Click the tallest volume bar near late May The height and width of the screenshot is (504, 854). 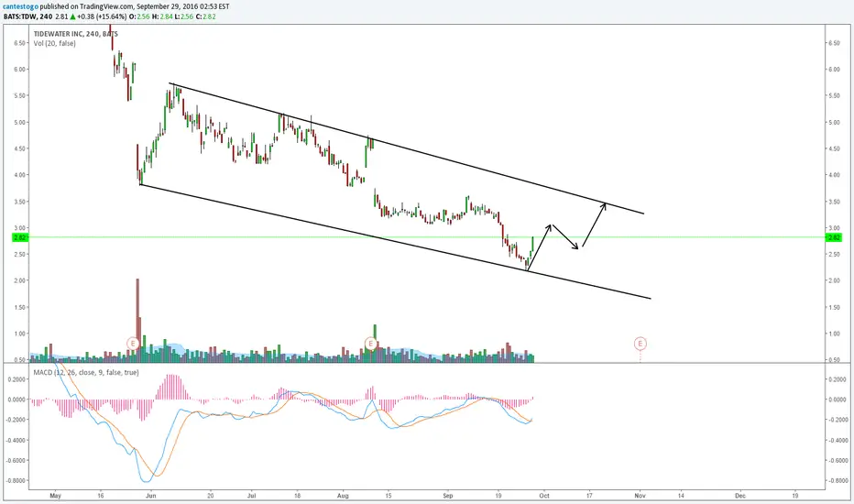point(137,321)
